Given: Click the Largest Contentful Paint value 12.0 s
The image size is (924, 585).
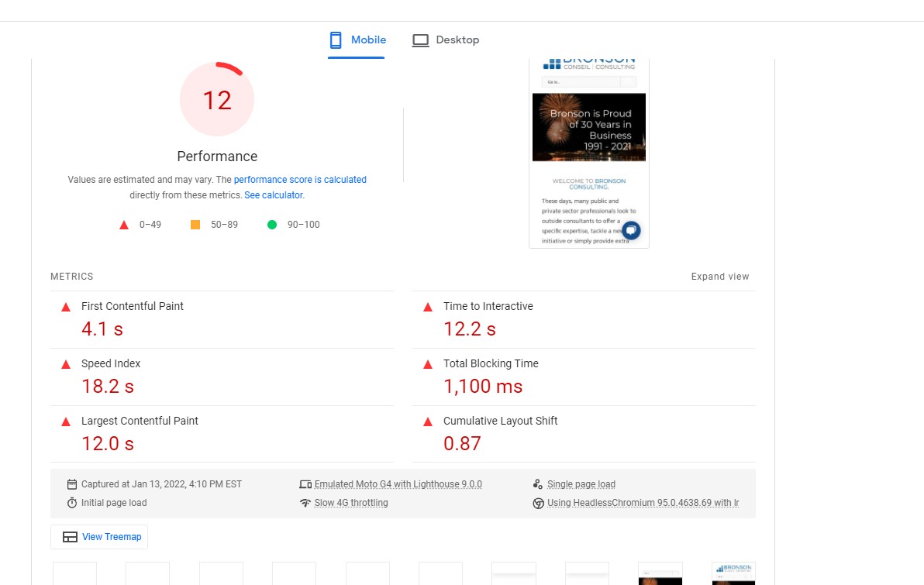Looking at the screenshot, I should tap(108, 444).
